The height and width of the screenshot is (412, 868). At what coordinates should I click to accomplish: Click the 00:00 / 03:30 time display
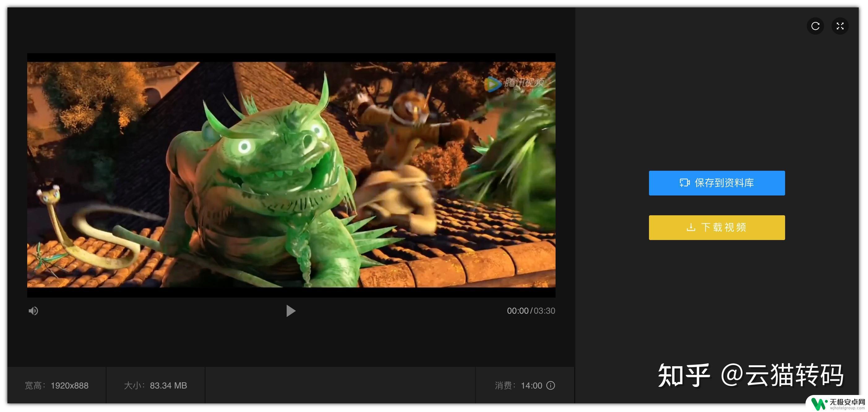(x=531, y=311)
